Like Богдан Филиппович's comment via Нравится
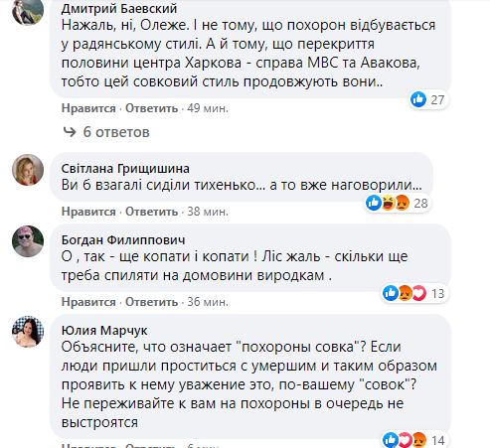Screen dimensions: 490x448 pos(88,302)
